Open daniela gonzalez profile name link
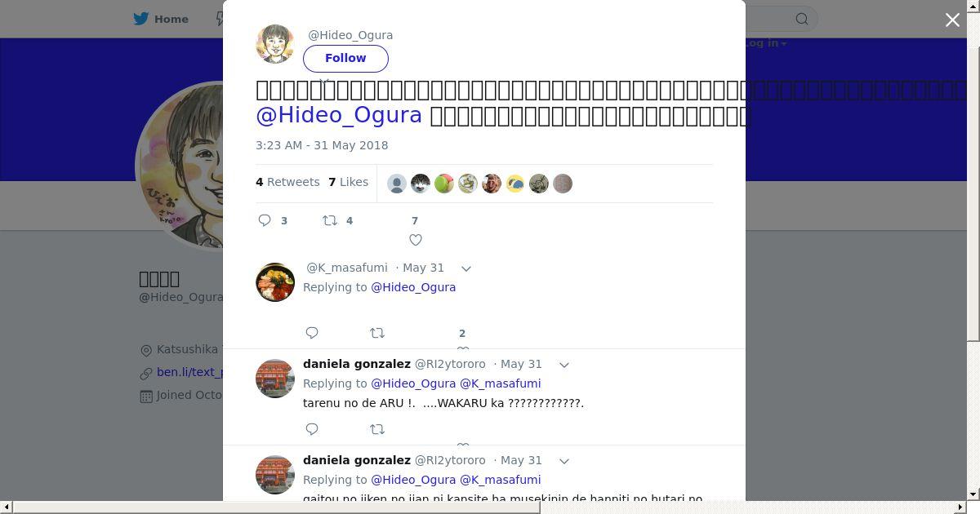The width and height of the screenshot is (980, 514). (x=357, y=364)
